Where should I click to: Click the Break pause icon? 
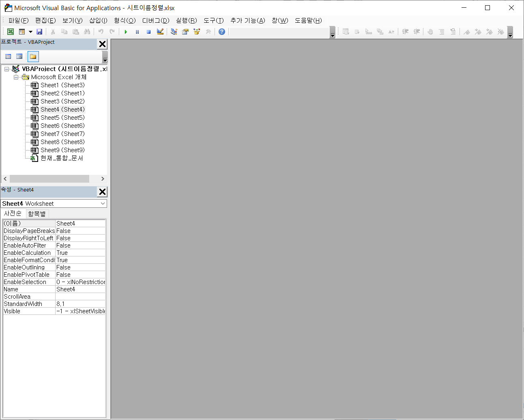pos(137,32)
